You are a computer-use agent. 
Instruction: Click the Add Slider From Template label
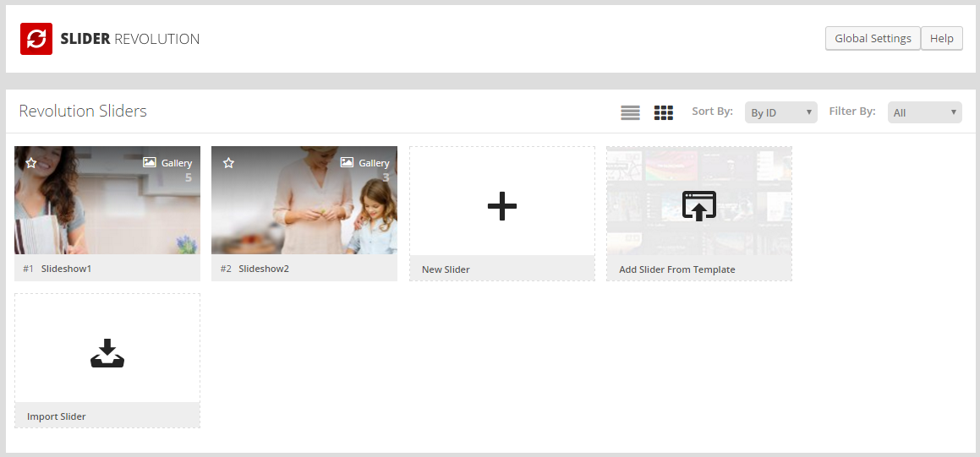[677, 269]
